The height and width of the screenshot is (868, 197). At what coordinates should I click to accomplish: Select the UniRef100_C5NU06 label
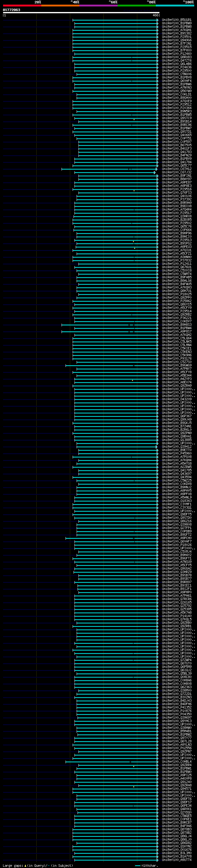pyautogui.click(x=176, y=74)
